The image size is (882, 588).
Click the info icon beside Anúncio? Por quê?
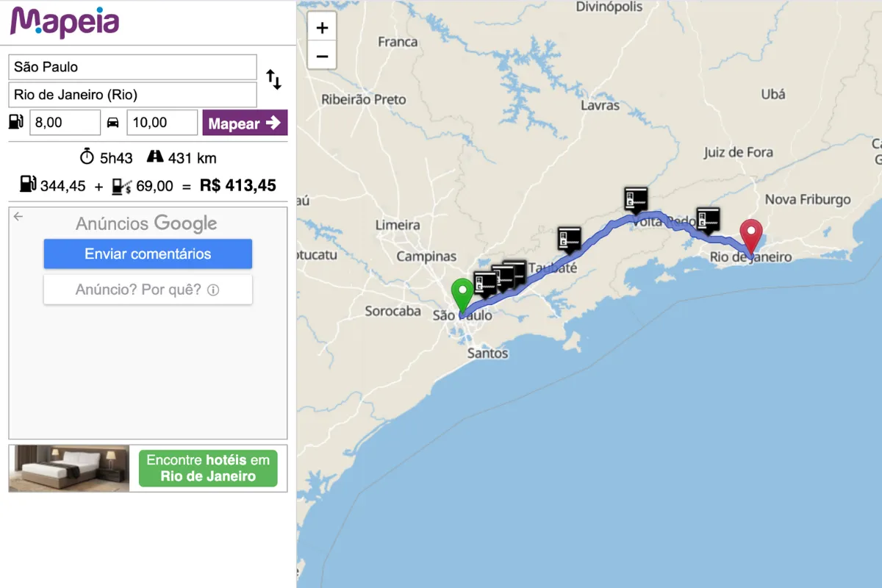213,290
